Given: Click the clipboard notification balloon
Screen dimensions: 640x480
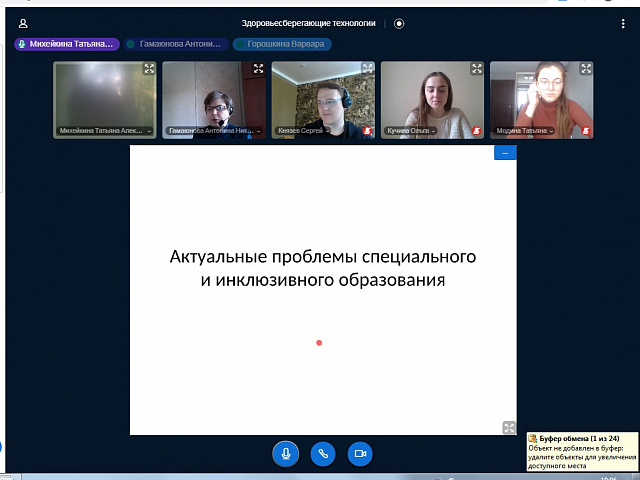Looking at the screenshot, I should click(581, 452).
